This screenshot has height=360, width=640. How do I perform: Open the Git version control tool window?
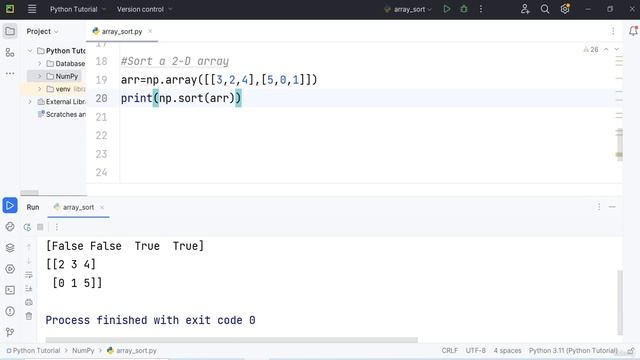[x=10, y=332]
